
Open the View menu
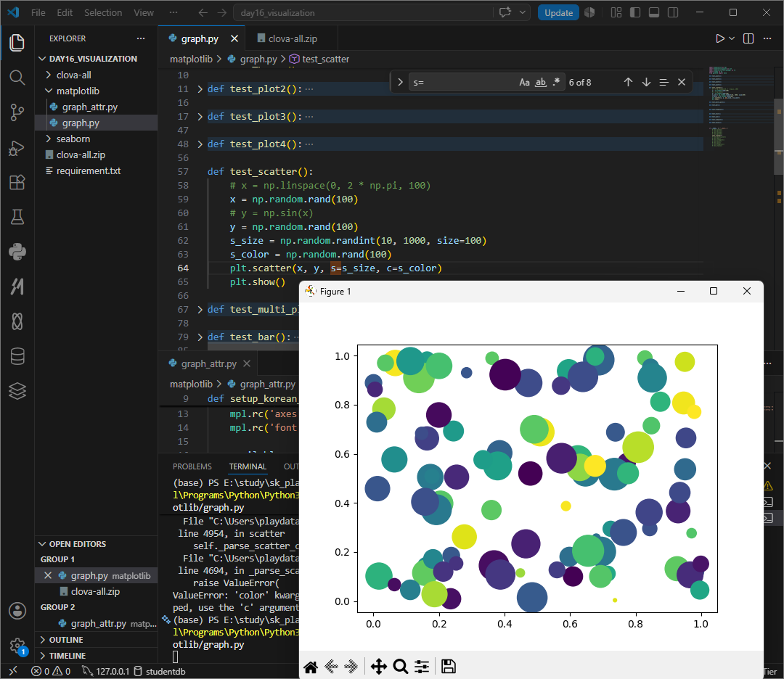[x=144, y=12]
